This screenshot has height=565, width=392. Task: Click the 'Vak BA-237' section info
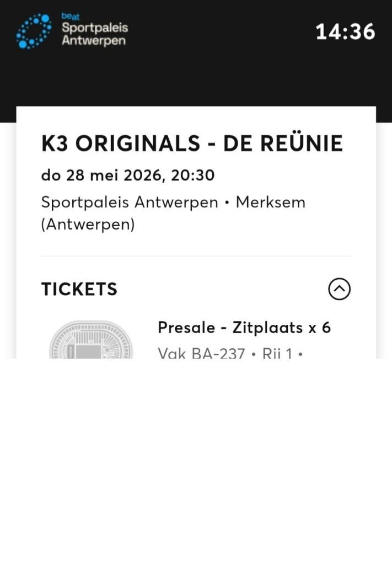pos(201,353)
